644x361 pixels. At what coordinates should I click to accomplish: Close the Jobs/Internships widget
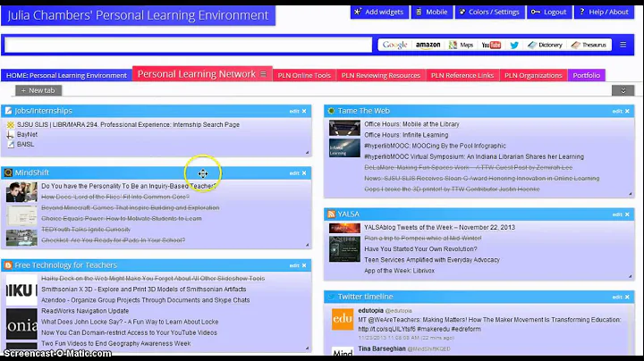[304, 111]
